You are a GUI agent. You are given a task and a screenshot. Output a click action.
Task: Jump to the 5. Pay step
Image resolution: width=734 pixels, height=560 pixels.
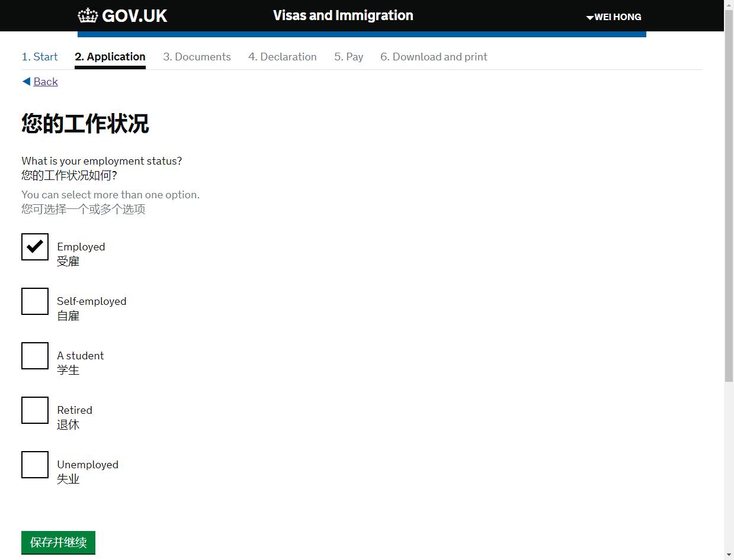[x=348, y=57]
